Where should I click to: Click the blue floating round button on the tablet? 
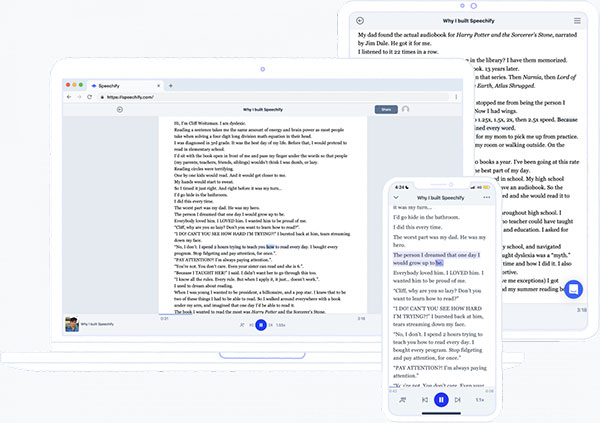(573, 289)
